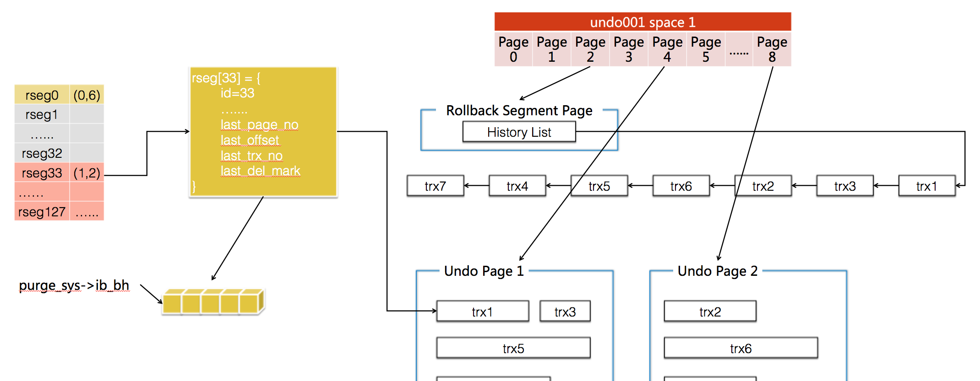
Task: Click the Rollback Segment Page title
Action: click(519, 111)
